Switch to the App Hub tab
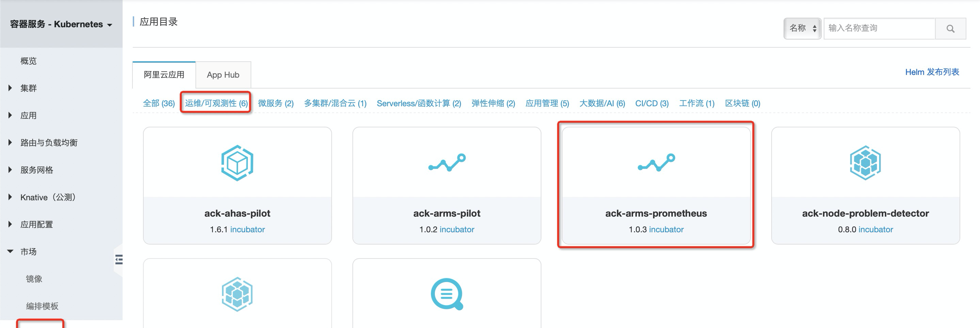 223,75
